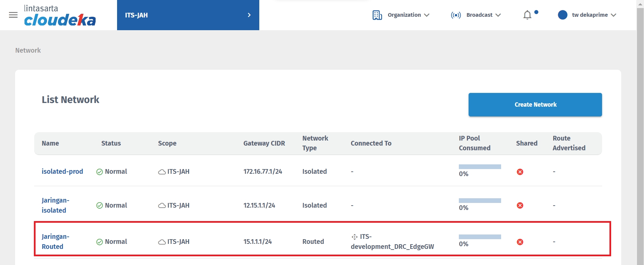
Task: Click the Broadcast signal icon
Action: pyautogui.click(x=456, y=15)
